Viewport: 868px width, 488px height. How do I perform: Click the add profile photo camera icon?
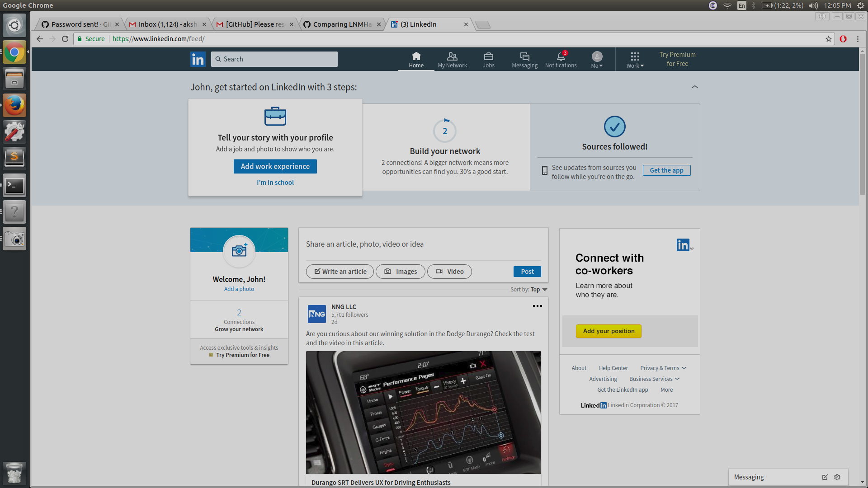[x=239, y=251]
